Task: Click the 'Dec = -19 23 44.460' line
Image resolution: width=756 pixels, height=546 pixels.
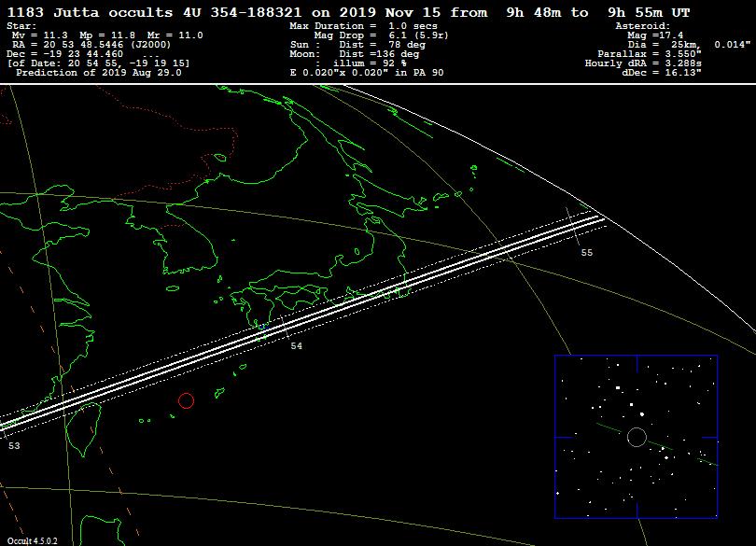Action: (x=65, y=54)
